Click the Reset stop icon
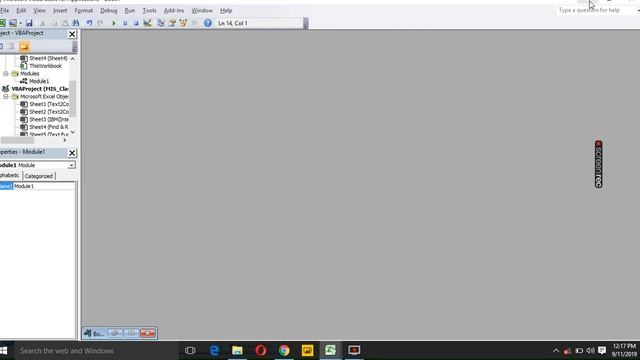Image resolution: width=640 pixels, height=360 pixels. [x=136, y=23]
